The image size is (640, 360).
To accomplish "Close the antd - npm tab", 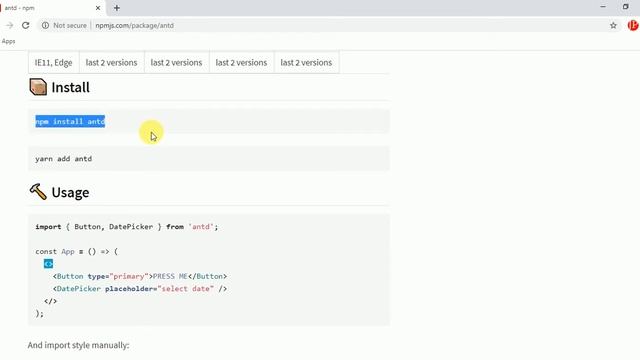I will pyautogui.click(x=98, y=8).
